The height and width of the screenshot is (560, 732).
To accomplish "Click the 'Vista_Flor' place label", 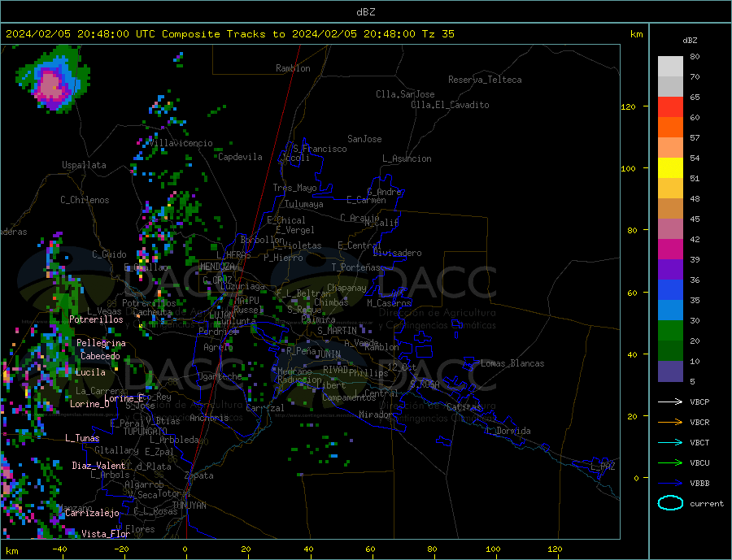I will [106, 534].
